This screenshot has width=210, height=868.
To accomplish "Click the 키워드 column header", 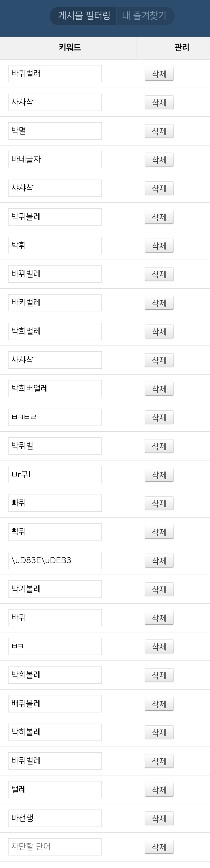I will pyautogui.click(x=69, y=48).
